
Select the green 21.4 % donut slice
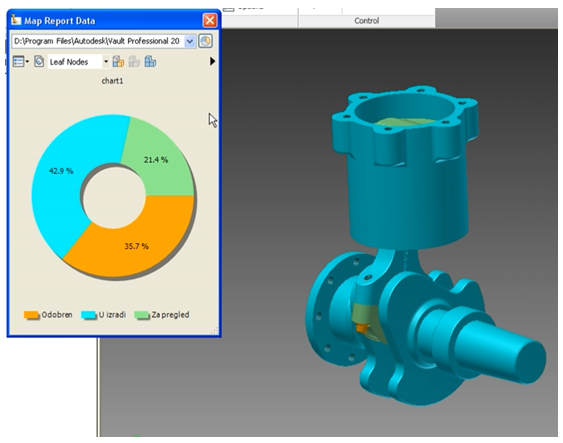pyautogui.click(x=156, y=160)
